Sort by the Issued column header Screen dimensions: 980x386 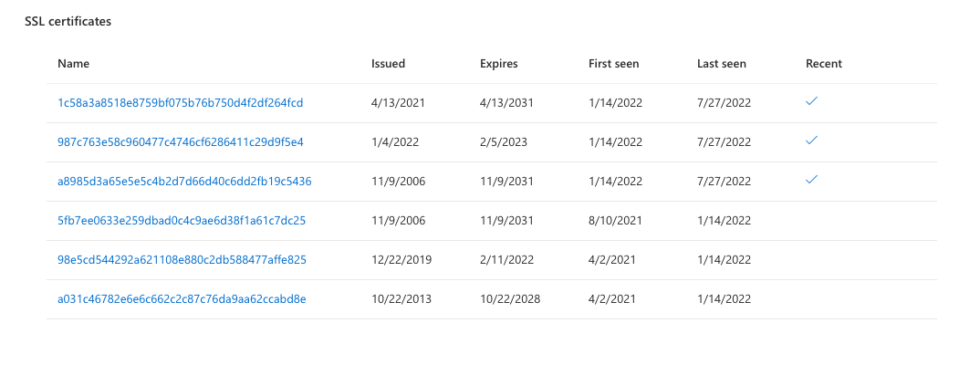coord(388,64)
